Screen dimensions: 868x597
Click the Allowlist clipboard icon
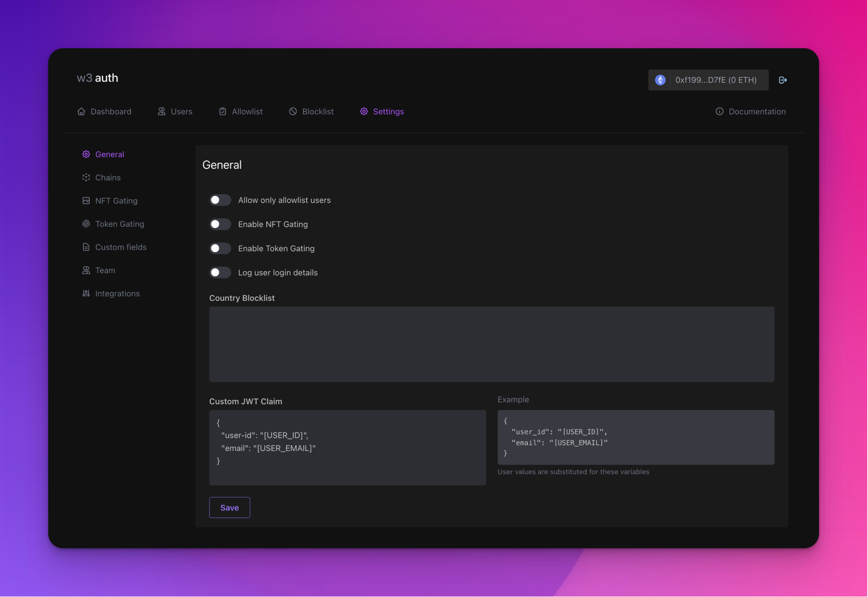222,111
